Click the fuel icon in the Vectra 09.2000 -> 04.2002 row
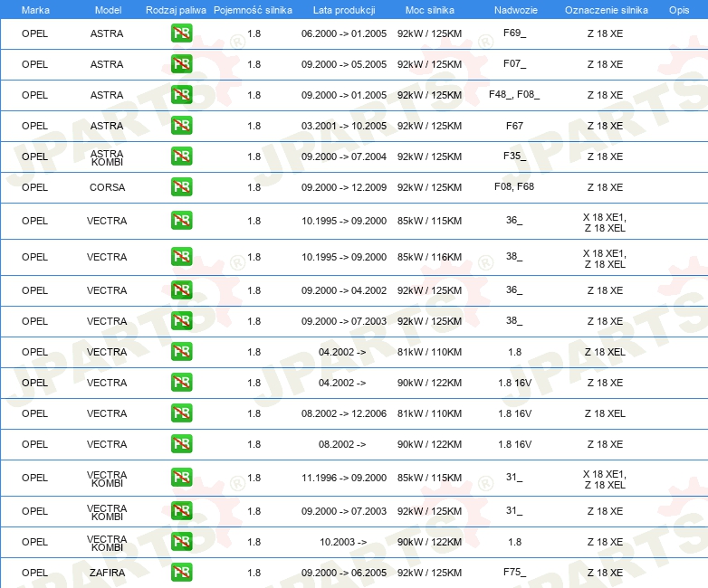708x588 pixels. click(x=181, y=289)
